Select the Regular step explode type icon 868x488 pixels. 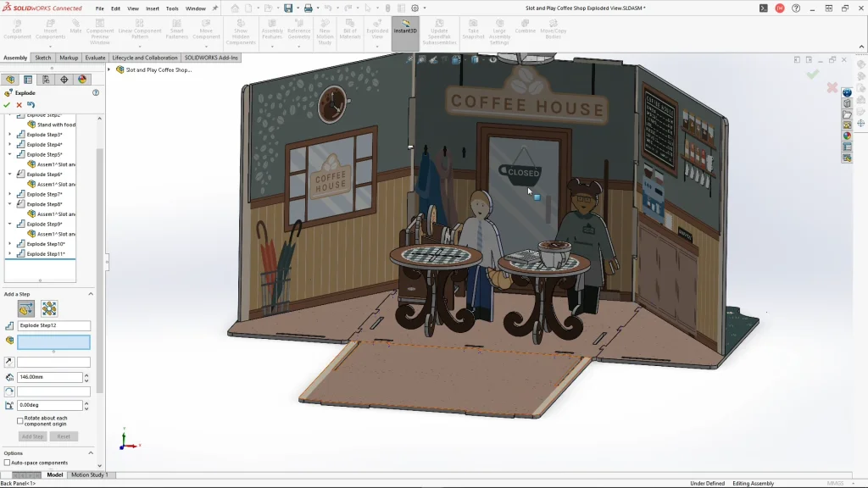tap(25, 309)
